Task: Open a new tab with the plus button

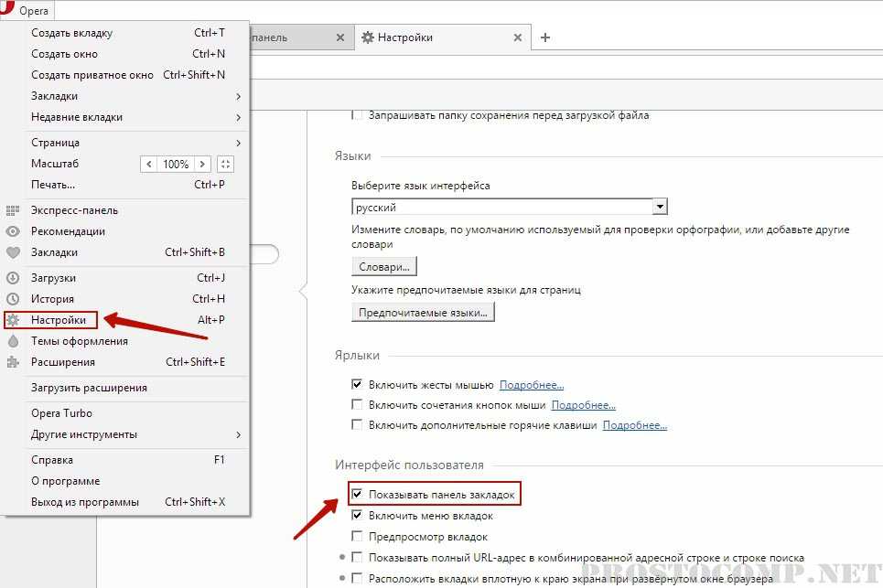Action: 545,37
